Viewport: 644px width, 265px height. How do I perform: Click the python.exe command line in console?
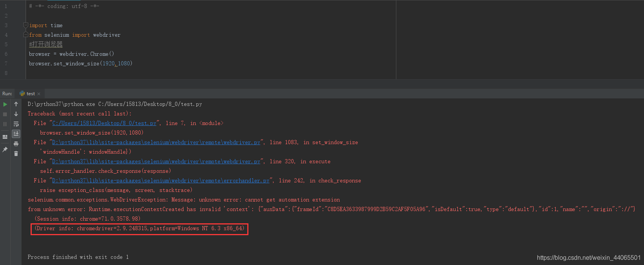pos(115,104)
